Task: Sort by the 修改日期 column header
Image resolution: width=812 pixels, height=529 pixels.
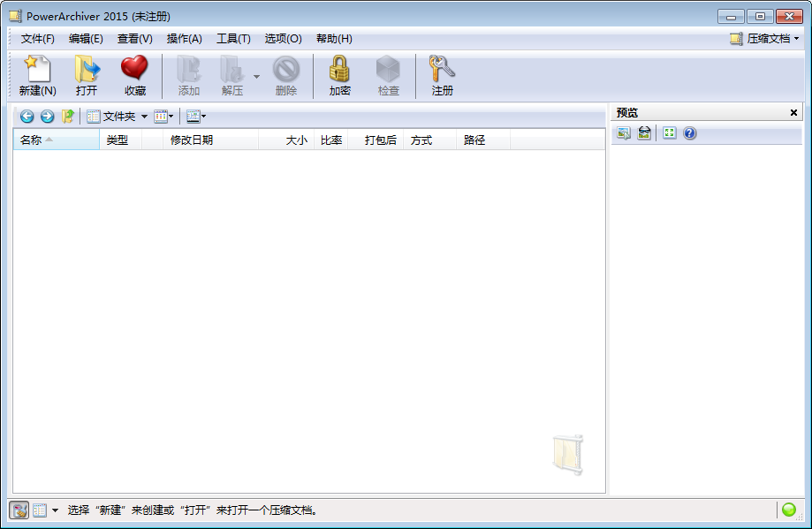Action: [x=211, y=140]
